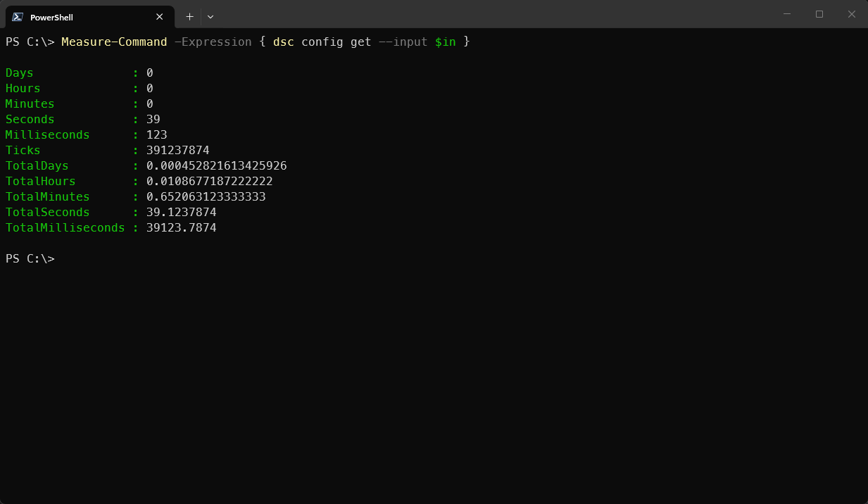This screenshot has width=868, height=504.
Task: Open a new tab with plus button
Action: tap(189, 17)
